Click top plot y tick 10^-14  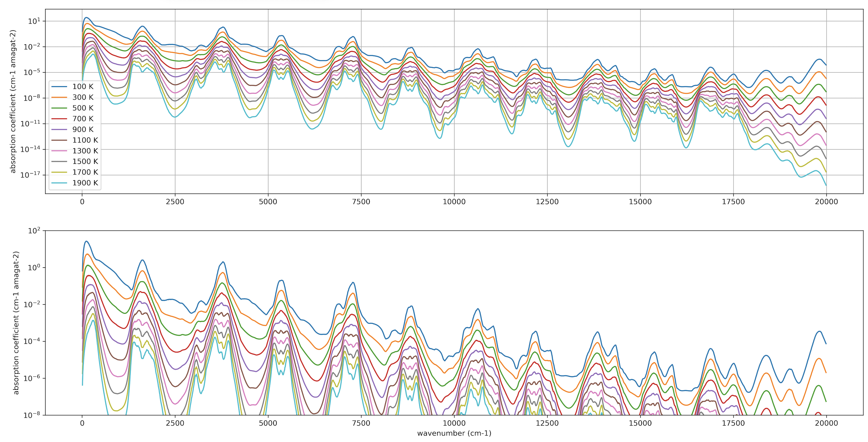click(x=30, y=149)
